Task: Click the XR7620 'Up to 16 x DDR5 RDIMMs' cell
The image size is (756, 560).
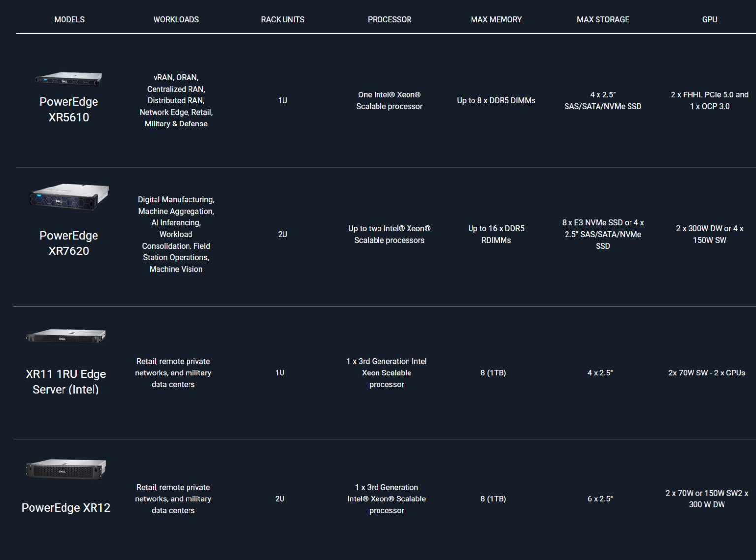Action: (496, 234)
